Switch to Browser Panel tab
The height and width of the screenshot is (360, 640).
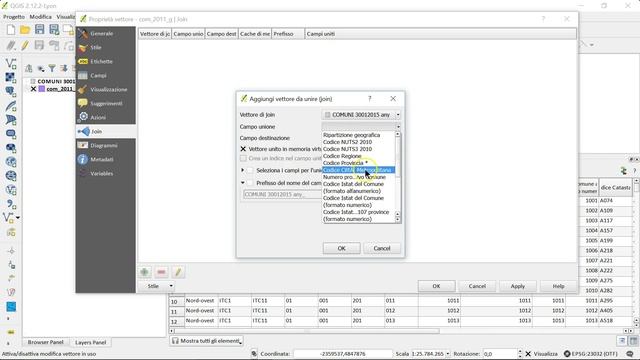pyautogui.click(x=45, y=342)
